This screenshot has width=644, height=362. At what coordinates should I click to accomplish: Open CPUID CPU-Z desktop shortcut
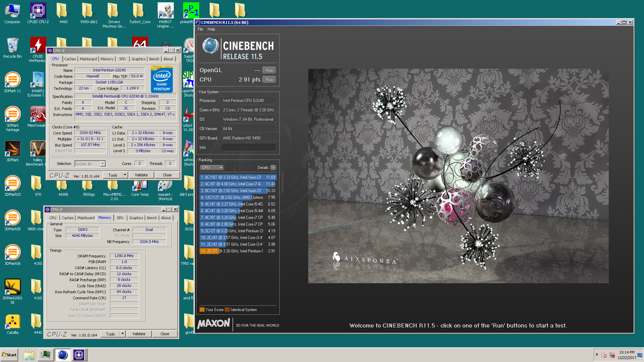point(38,13)
